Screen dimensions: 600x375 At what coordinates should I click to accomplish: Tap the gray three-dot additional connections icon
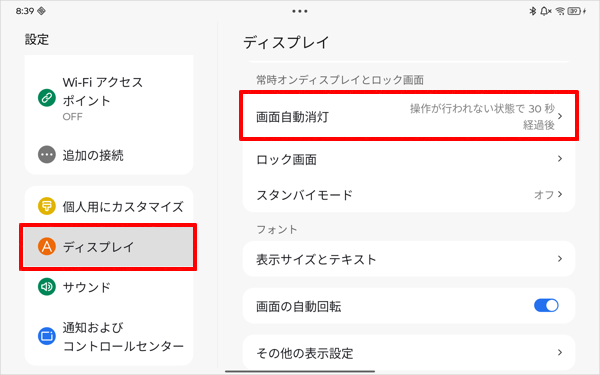[47, 155]
